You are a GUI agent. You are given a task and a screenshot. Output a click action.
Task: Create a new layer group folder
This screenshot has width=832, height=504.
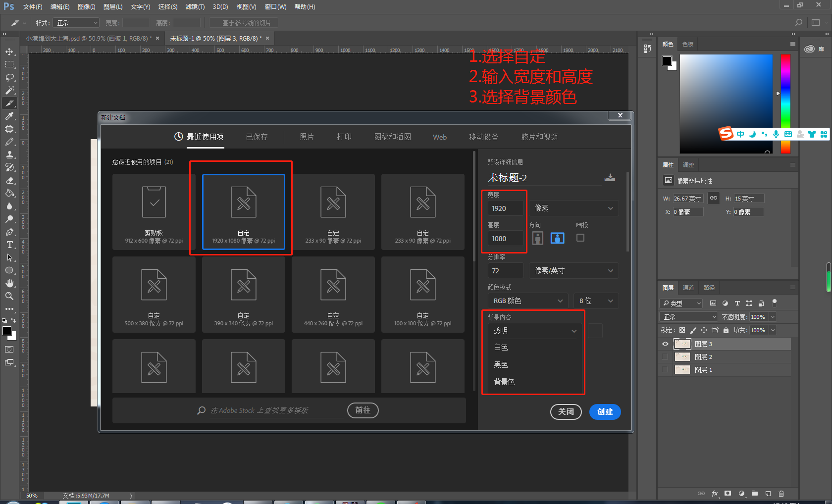tap(755, 494)
